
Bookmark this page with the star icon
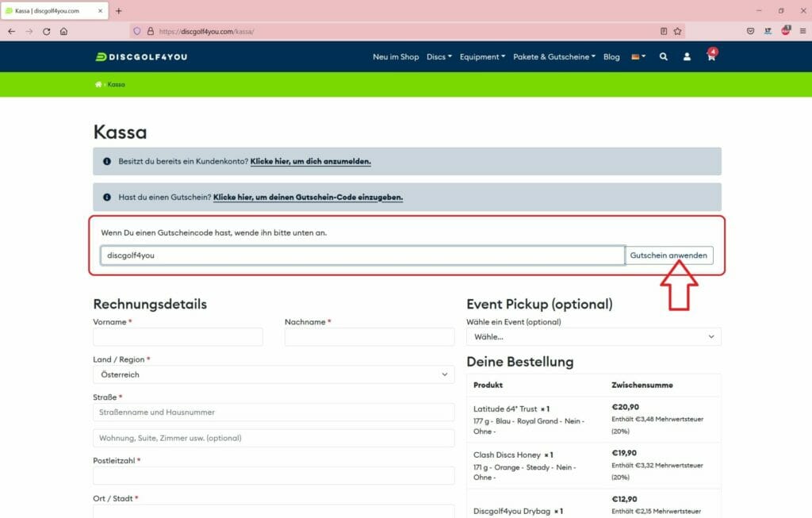point(677,32)
